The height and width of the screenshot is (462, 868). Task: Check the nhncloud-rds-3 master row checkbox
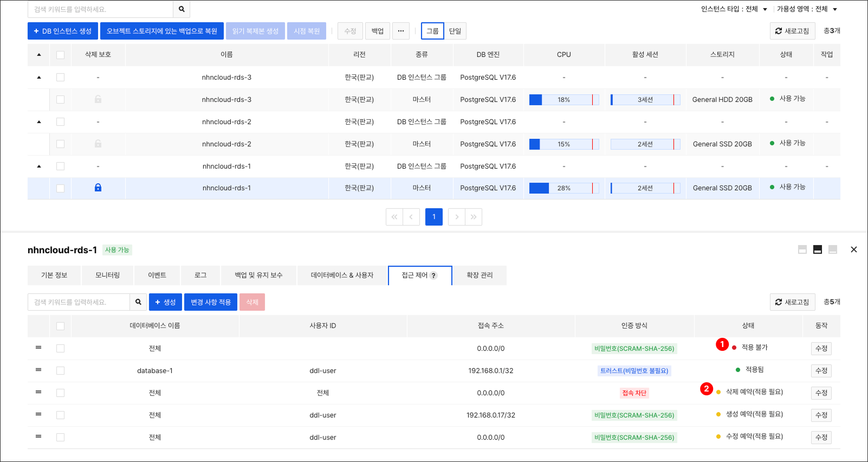coord(60,100)
